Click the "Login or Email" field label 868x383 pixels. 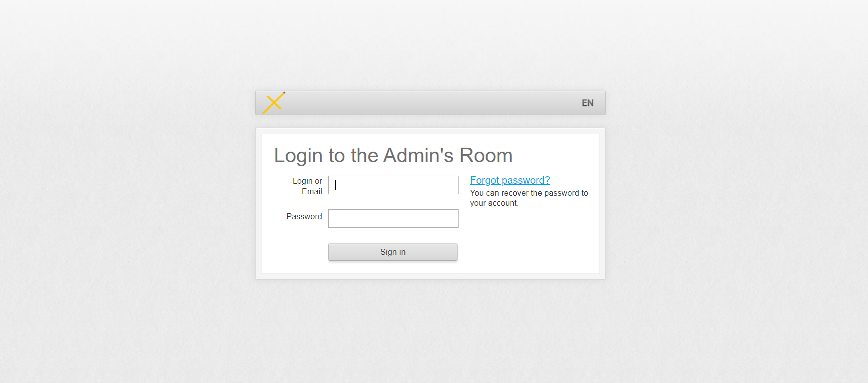pos(307,186)
